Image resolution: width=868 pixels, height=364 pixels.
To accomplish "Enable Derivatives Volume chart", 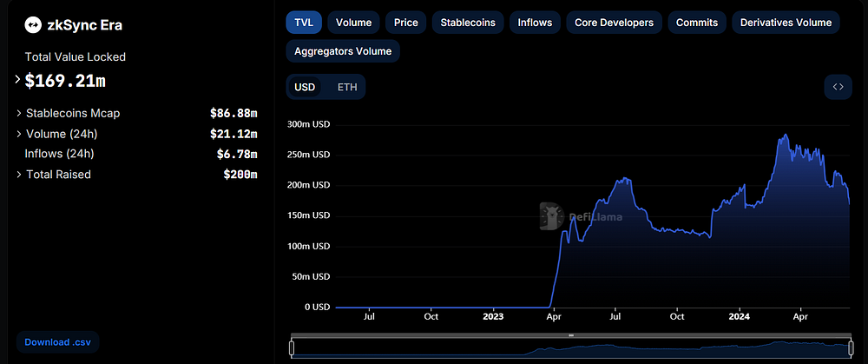I will click(786, 23).
